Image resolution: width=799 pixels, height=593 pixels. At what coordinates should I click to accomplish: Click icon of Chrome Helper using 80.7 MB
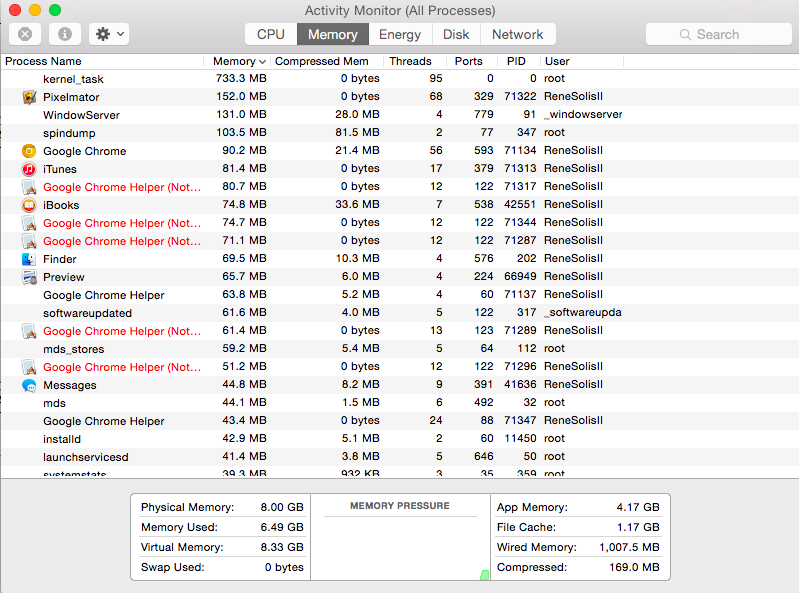pyautogui.click(x=29, y=187)
